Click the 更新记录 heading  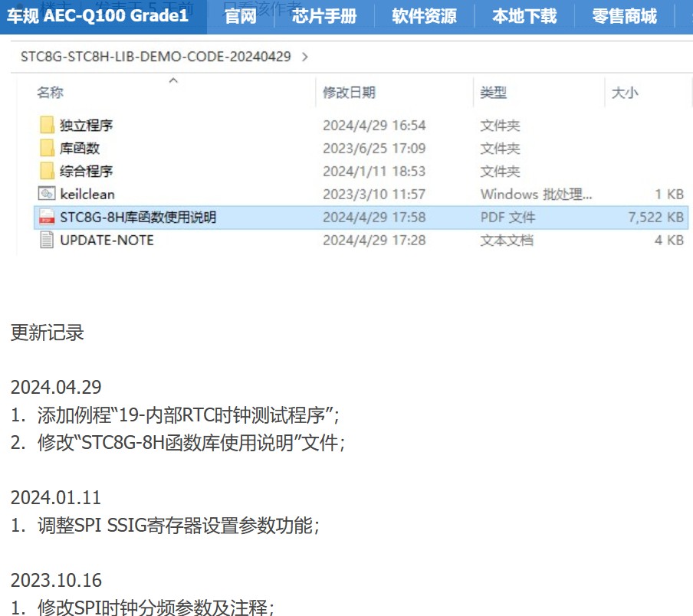(48, 333)
